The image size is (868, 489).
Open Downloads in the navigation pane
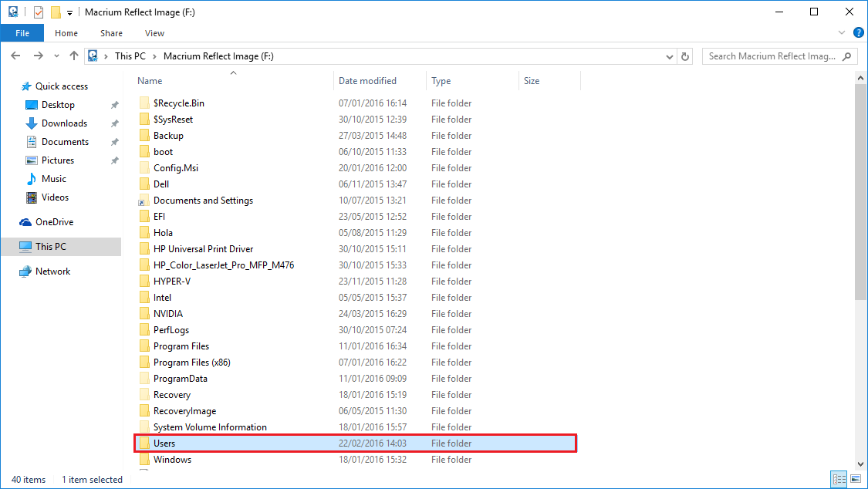click(x=64, y=123)
